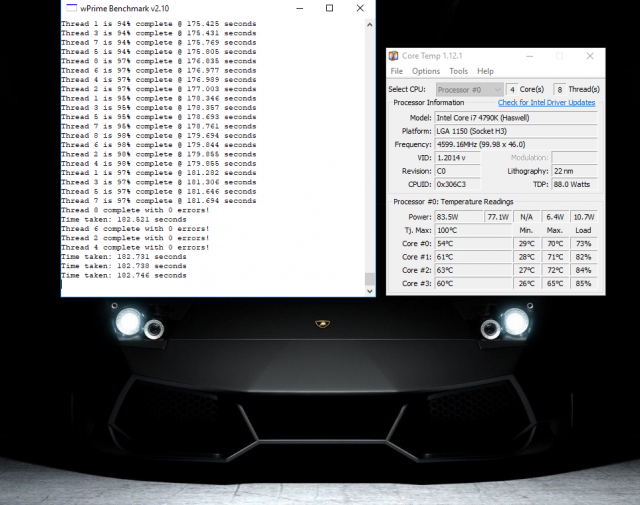The height and width of the screenshot is (505, 640).
Task: Expand the Select CPU Processor #0 dropdown
Action: 468,89
